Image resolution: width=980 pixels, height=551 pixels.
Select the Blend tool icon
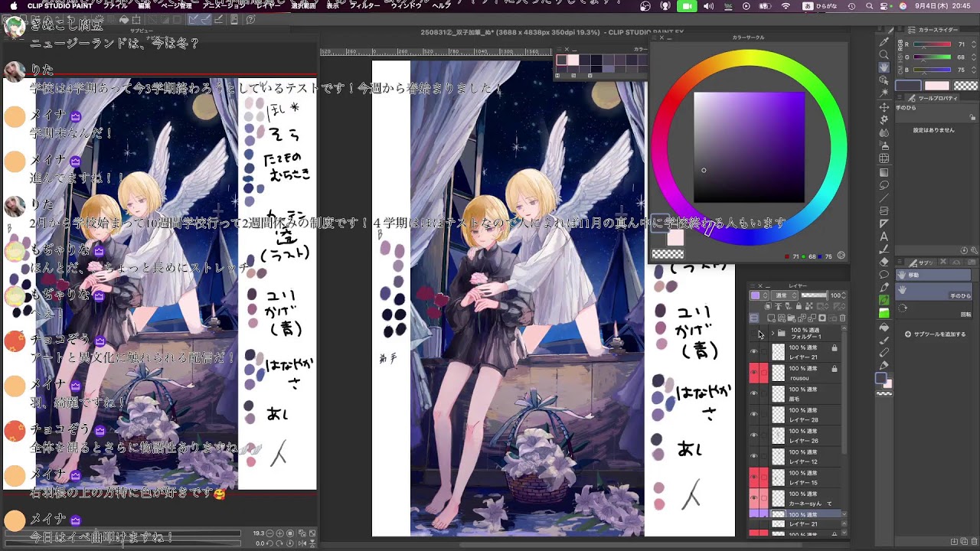tap(884, 132)
